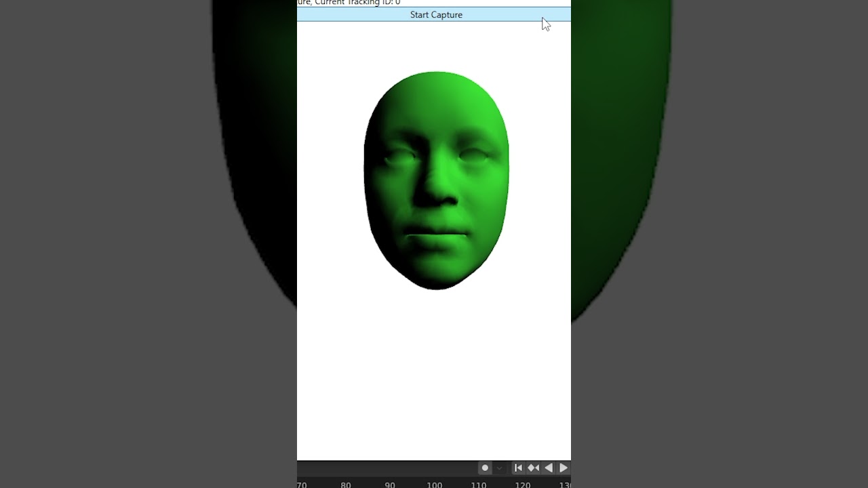Select frame 90 on the timeline
868x488 pixels.
[x=390, y=485]
